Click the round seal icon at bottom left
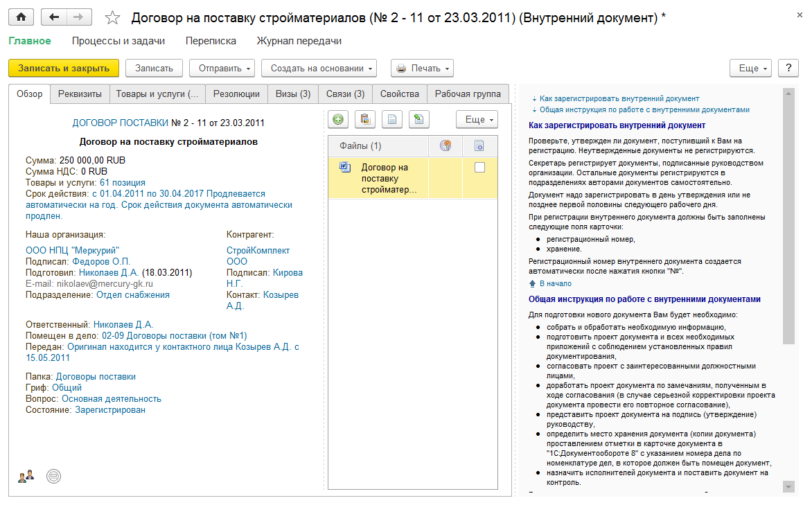 coord(53,476)
